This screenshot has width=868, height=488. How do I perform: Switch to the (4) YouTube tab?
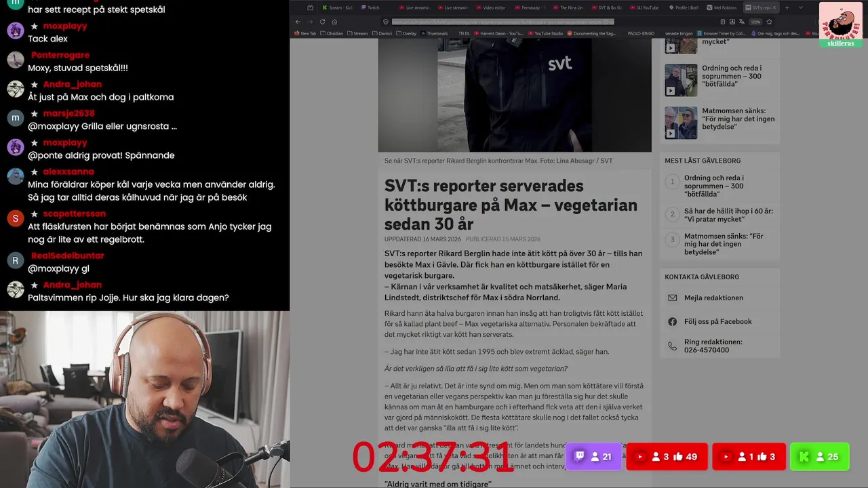(x=646, y=7)
